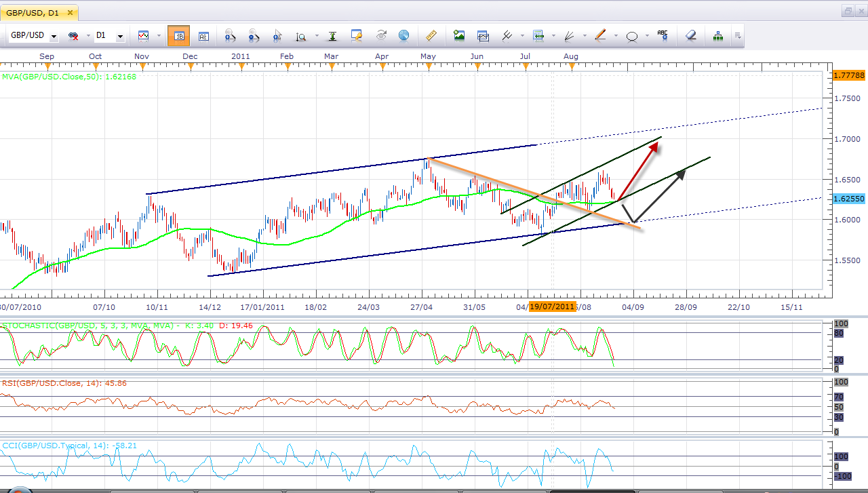
Task: Select the cursor zoom pointer tool
Action: pos(277,36)
